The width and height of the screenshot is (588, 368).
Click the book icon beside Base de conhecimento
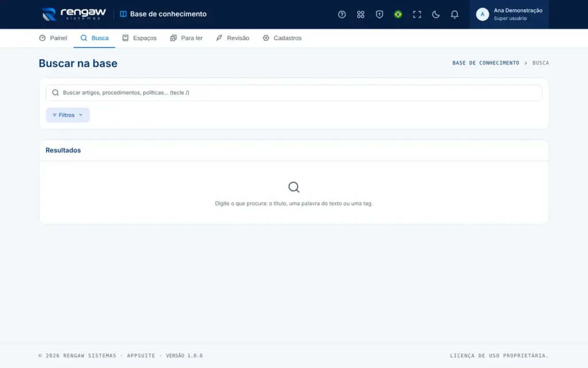pyautogui.click(x=123, y=14)
